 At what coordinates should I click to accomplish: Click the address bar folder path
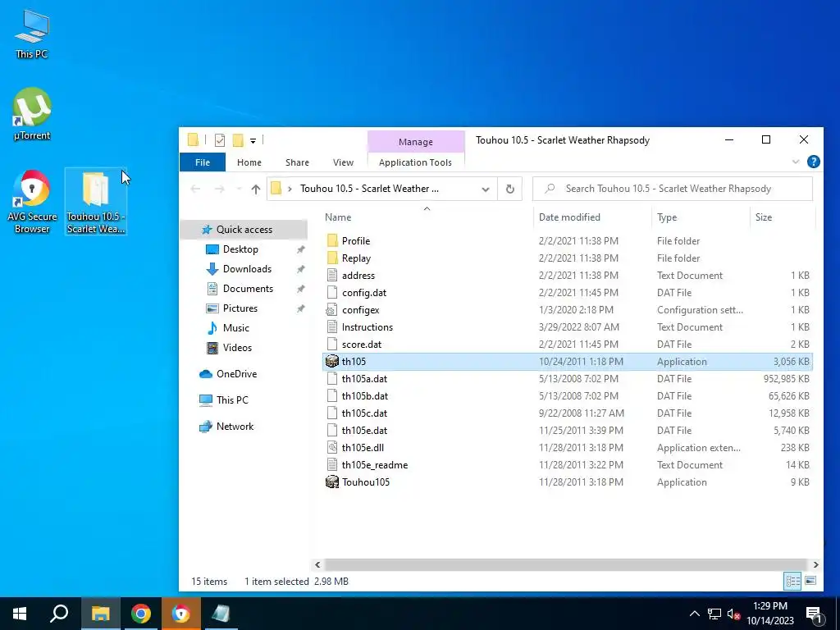[x=369, y=189]
